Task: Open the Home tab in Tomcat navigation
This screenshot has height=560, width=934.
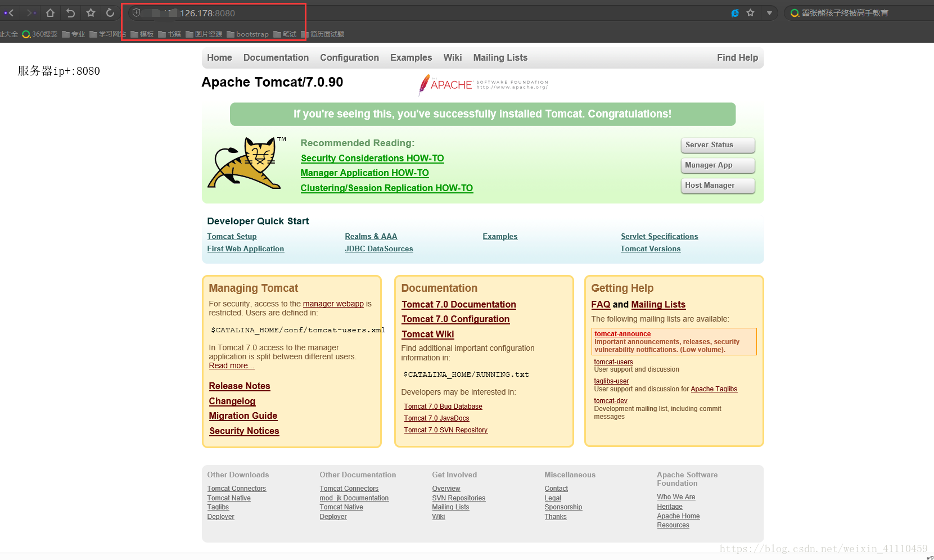Action: click(219, 57)
